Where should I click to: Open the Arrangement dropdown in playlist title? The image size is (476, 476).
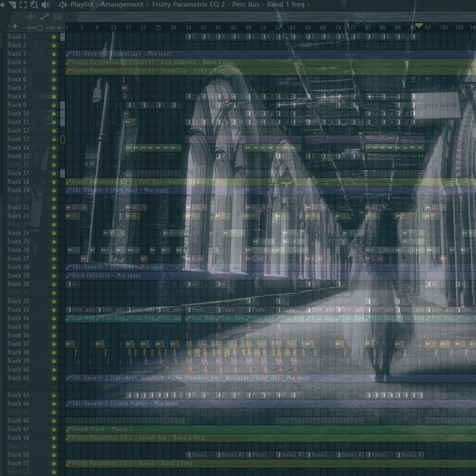click(122, 5)
